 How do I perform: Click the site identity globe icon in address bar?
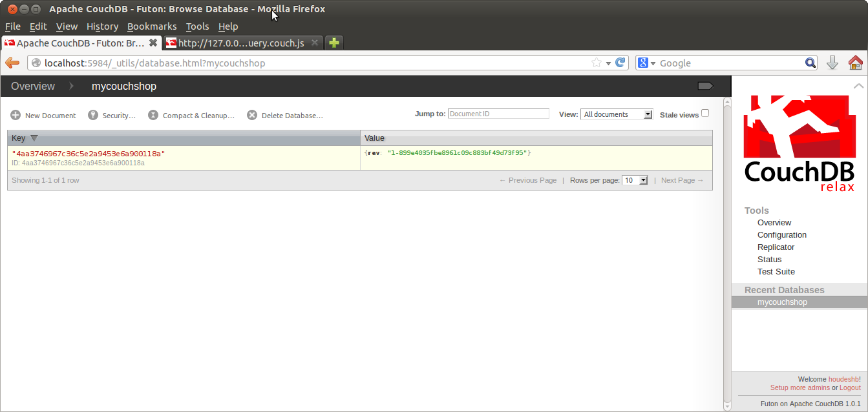[x=36, y=63]
